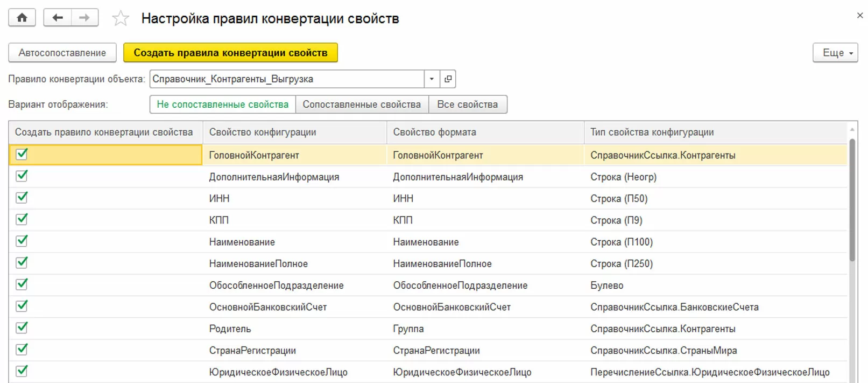This screenshot has height=383, width=868.
Task: Select Группа in Свойство формата column
Action: (x=485, y=329)
